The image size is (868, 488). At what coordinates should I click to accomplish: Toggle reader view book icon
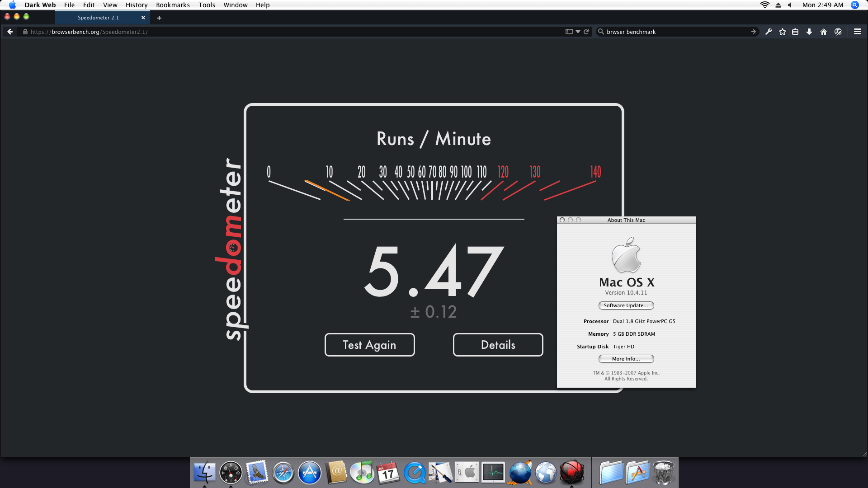[569, 32]
